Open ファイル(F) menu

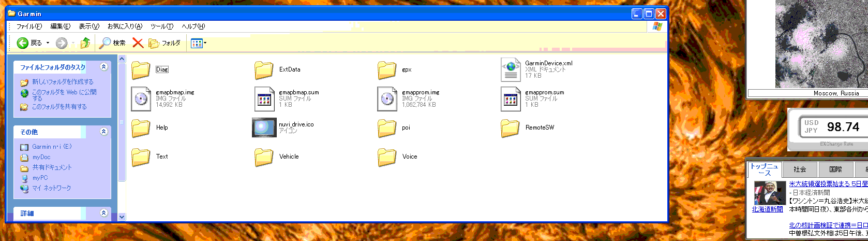tap(29, 26)
